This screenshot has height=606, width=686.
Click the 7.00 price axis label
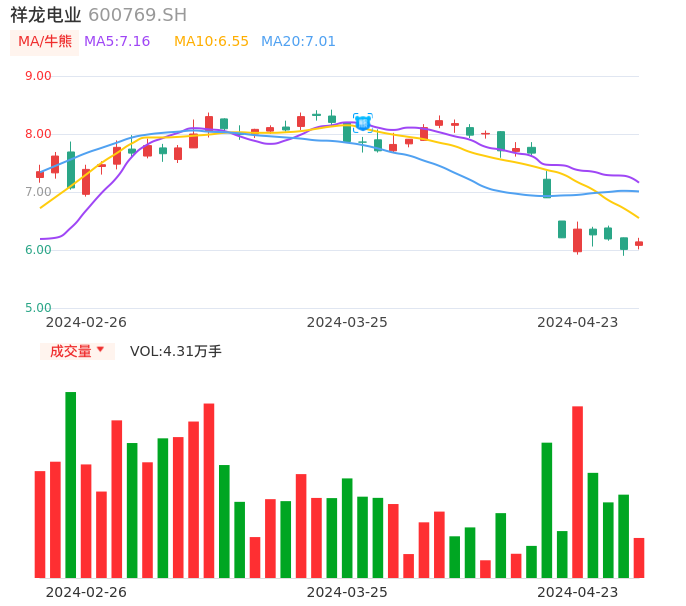pos(38,192)
